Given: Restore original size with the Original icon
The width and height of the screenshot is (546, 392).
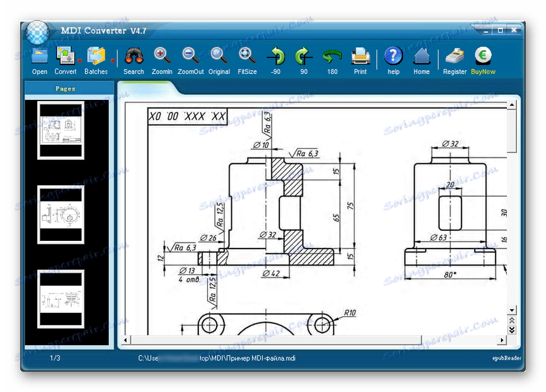Looking at the screenshot, I should click(x=219, y=56).
